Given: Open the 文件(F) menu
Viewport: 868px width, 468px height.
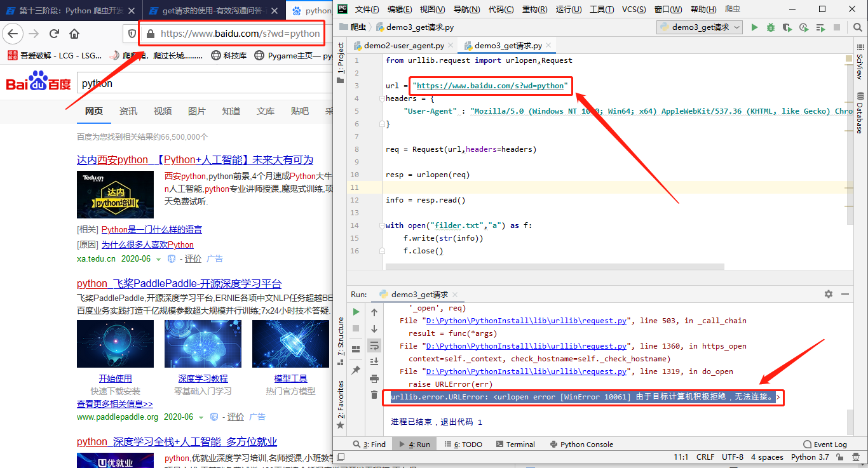Looking at the screenshot, I should coord(367,9).
